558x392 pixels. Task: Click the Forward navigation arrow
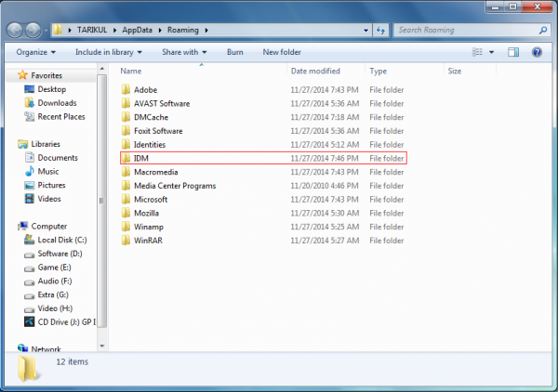33,30
